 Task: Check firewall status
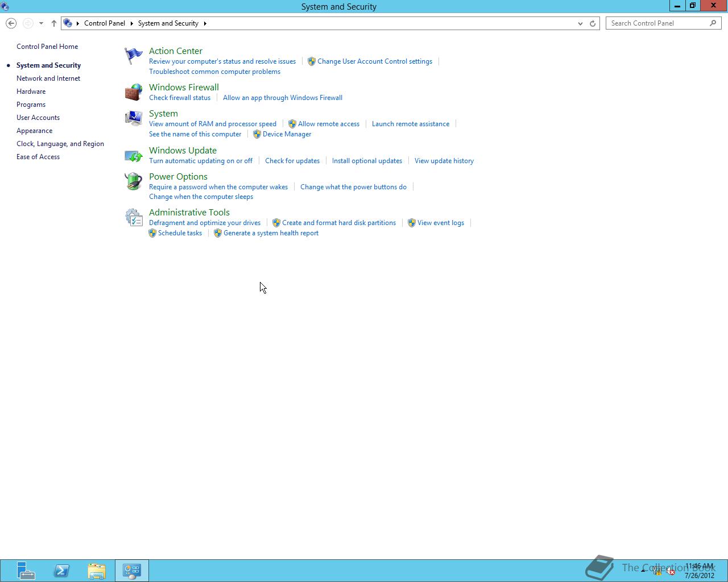tap(180, 98)
